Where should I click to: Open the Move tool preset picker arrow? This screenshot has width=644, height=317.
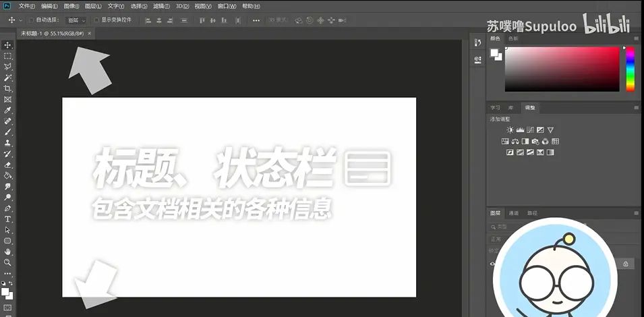point(20,20)
